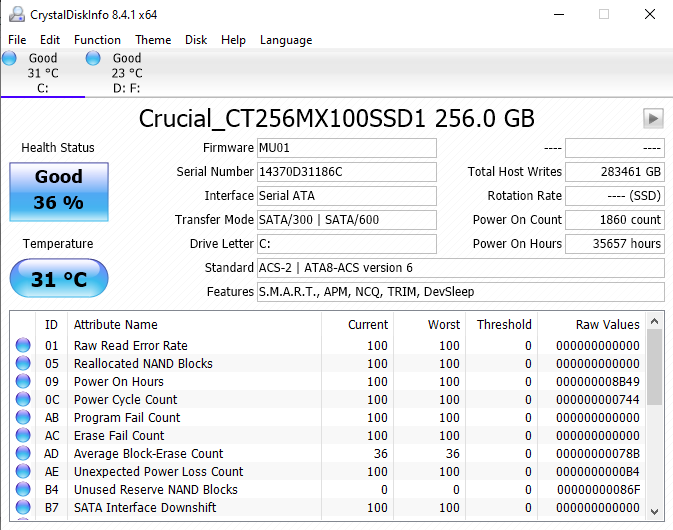Click the Threshold column header

[504, 324]
